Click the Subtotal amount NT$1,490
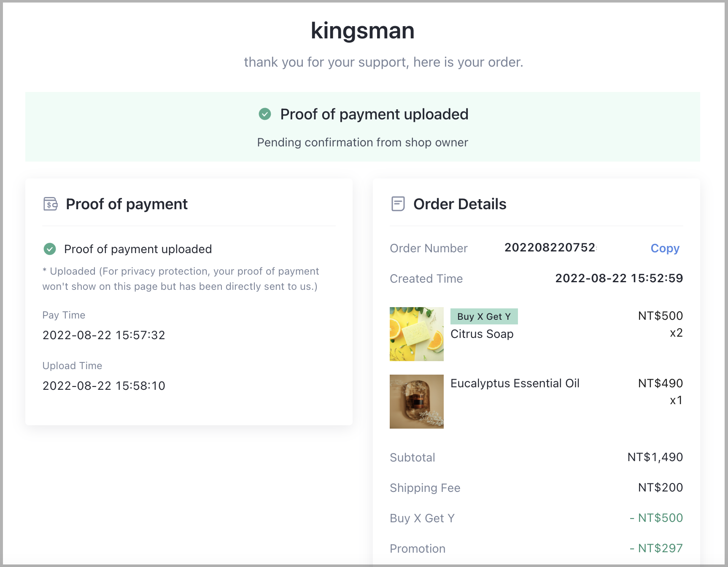This screenshot has width=728, height=567. pos(655,457)
